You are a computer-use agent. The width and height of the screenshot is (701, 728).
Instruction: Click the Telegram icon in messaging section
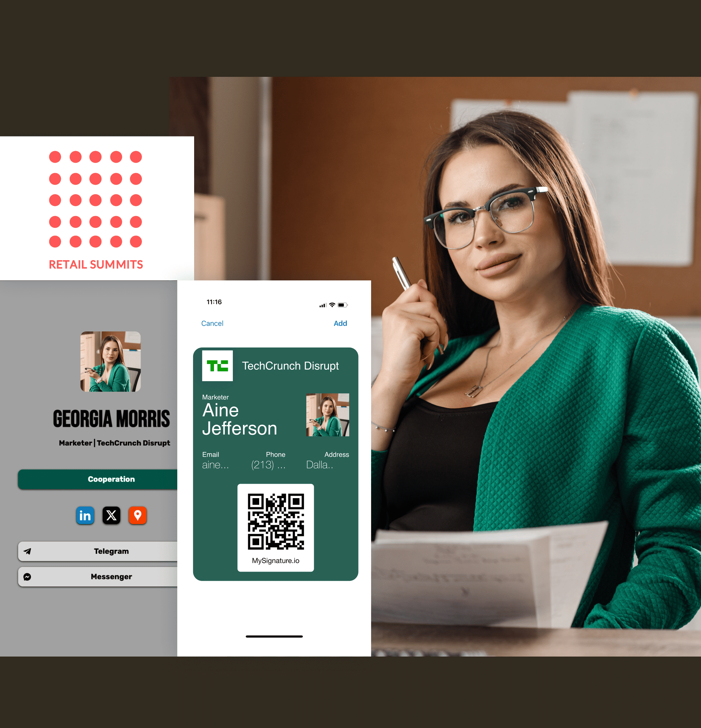click(x=27, y=551)
